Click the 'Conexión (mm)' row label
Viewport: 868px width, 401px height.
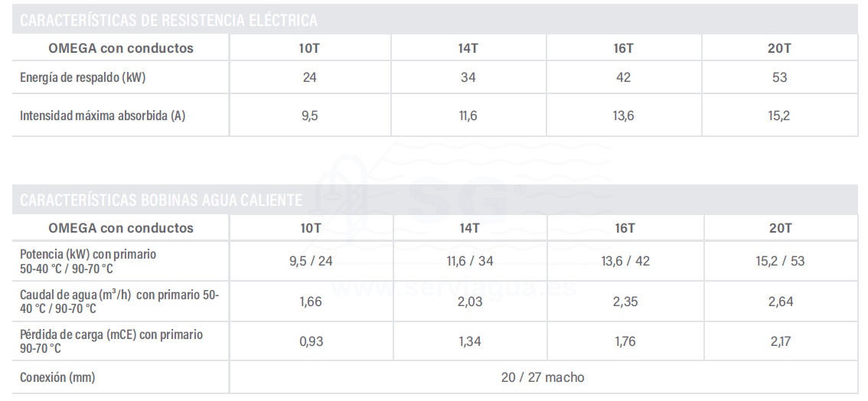click(x=57, y=377)
